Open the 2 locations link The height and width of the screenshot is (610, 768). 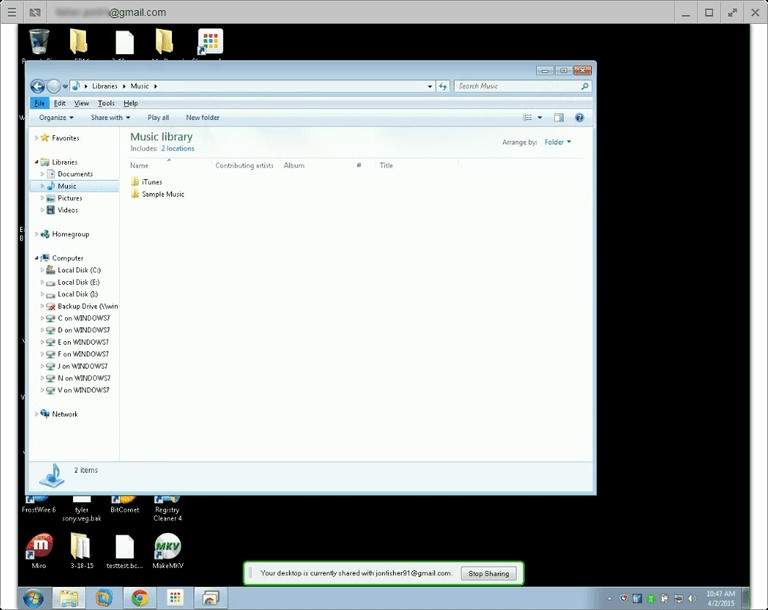(x=178, y=148)
